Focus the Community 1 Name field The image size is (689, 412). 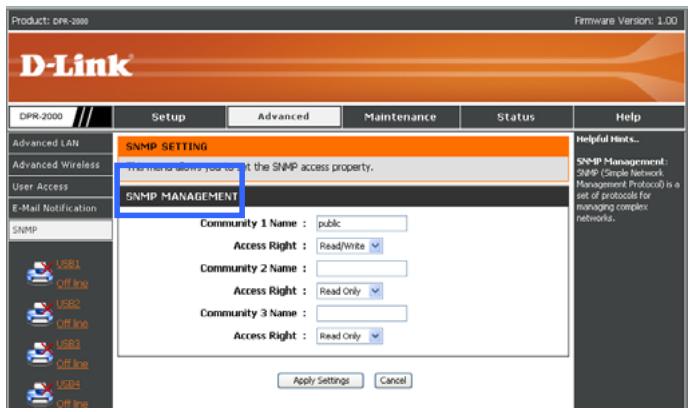362,223
